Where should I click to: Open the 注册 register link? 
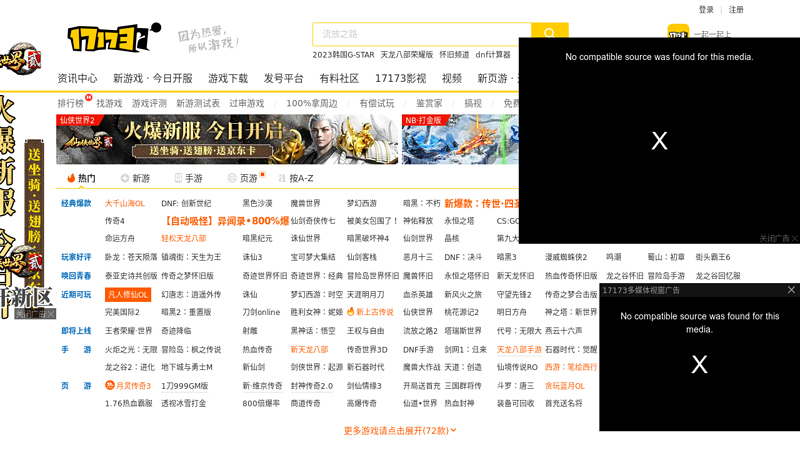pos(736,9)
